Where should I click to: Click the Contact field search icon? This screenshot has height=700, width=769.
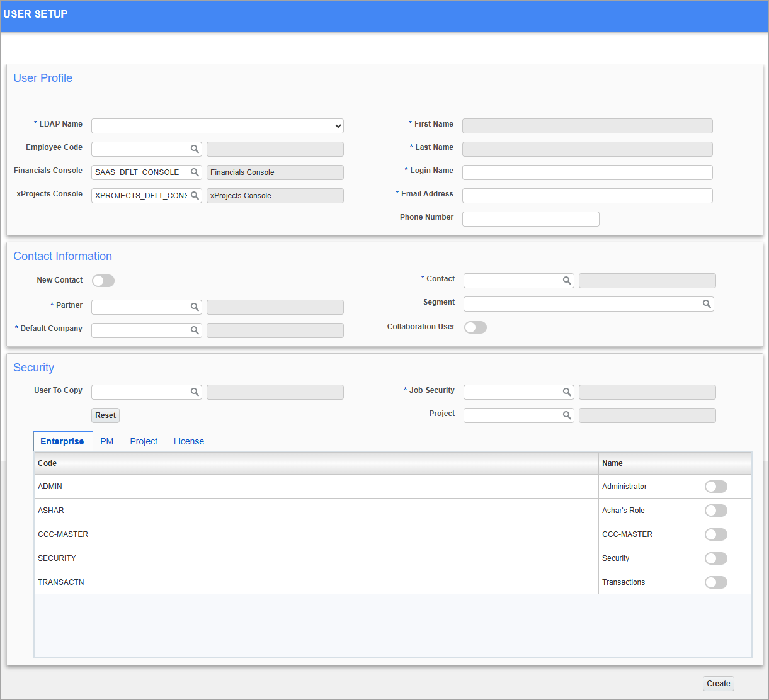point(567,280)
